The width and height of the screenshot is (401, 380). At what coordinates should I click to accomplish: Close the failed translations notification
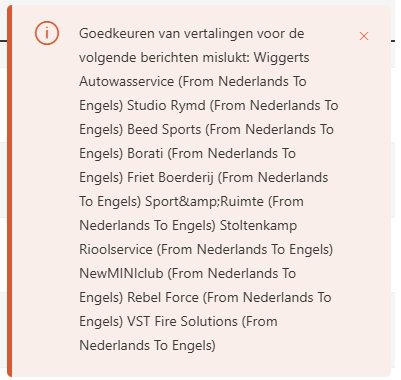coord(364,36)
